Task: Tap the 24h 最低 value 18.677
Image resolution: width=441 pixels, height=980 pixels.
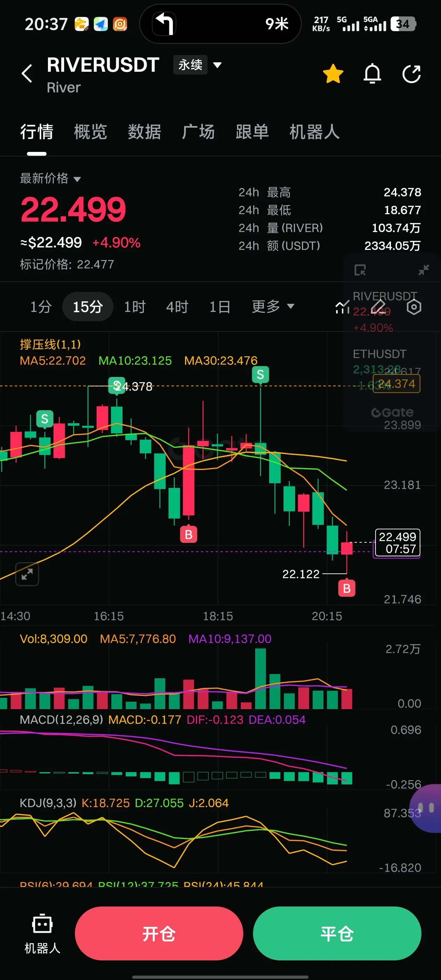Action: [x=402, y=210]
